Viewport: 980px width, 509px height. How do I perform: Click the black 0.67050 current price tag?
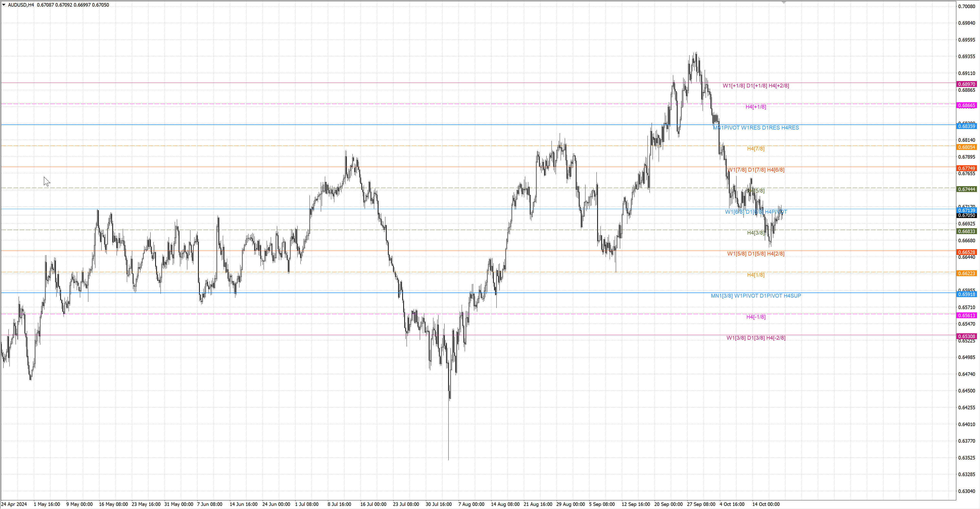(966, 215)
